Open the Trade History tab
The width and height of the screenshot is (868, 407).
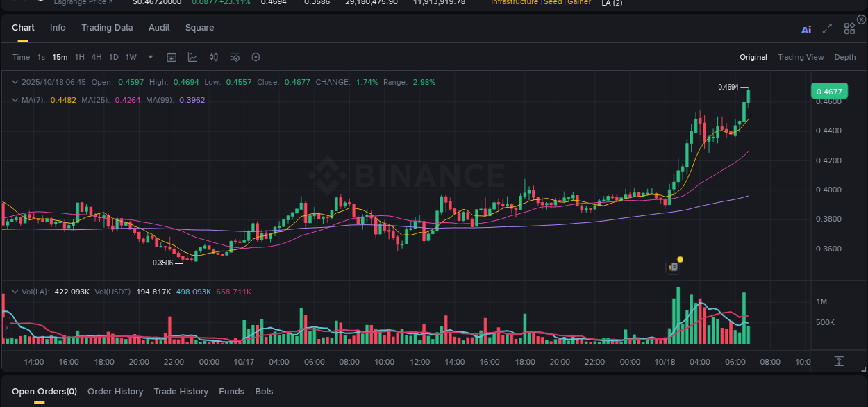pos(181,391)
